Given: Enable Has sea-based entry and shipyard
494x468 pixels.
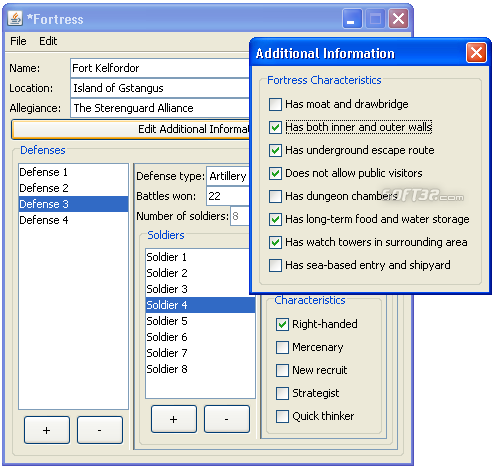Looking at the screenshot, I should coord(275,265).
